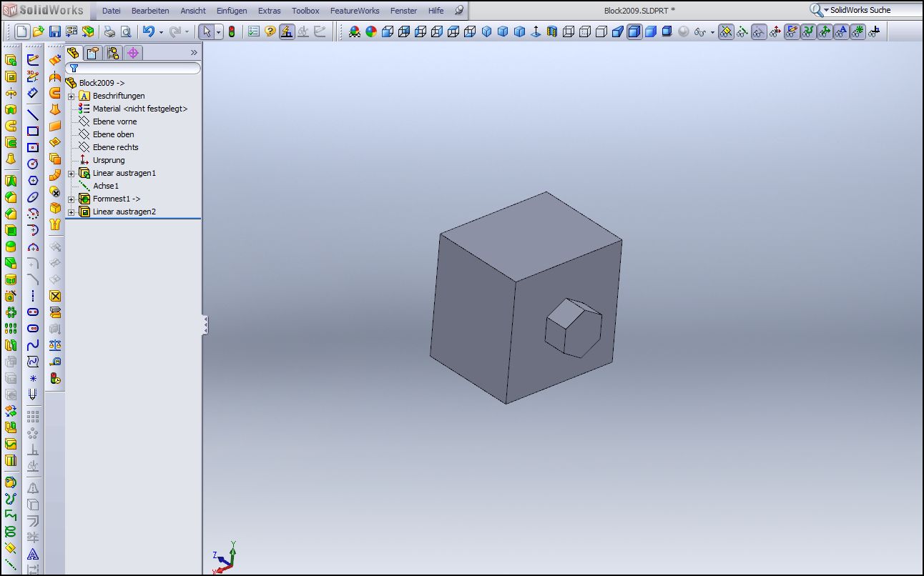Select the 3D Sketch tool

coord(33,76)
